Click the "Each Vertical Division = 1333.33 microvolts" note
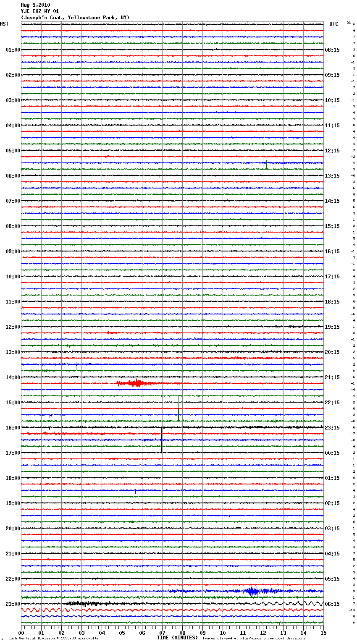The height and width of the screenshot is (644, 357). tap(53, 638)
